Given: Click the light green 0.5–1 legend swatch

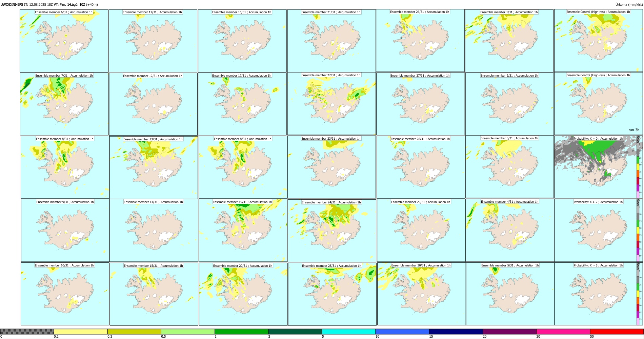Looking at the screenshot, I should point(188,332).
